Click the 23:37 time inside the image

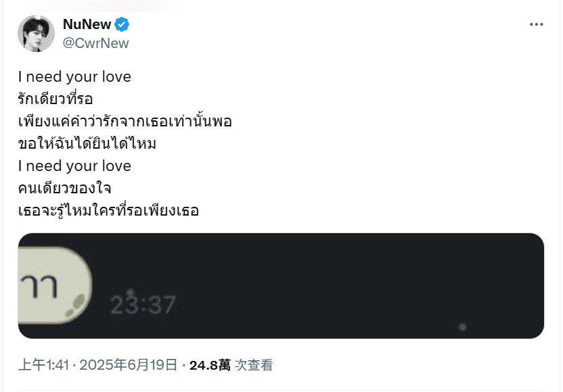[143, 305]
